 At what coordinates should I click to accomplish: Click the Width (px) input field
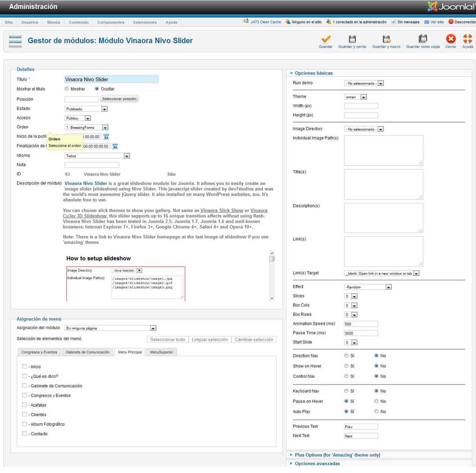tap(361, 106)
